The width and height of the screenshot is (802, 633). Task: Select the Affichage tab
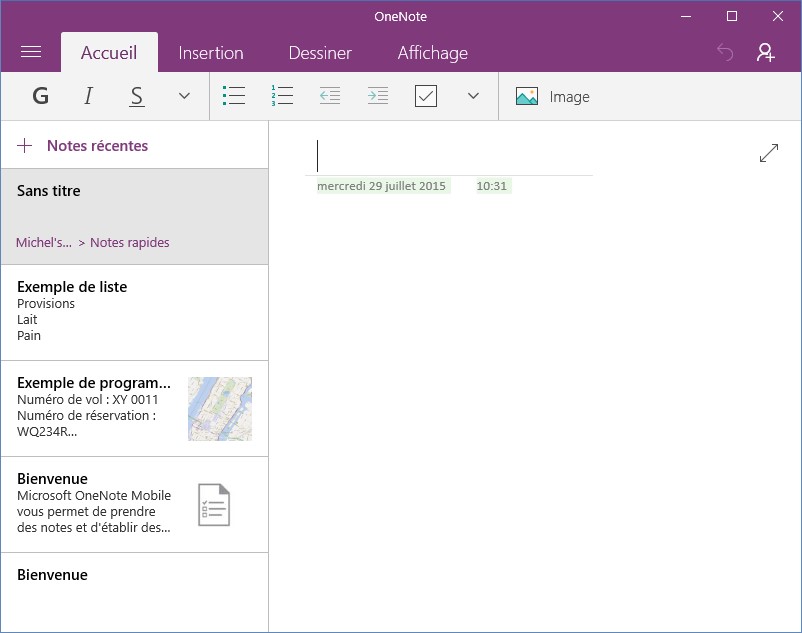(x=432, y=53)
